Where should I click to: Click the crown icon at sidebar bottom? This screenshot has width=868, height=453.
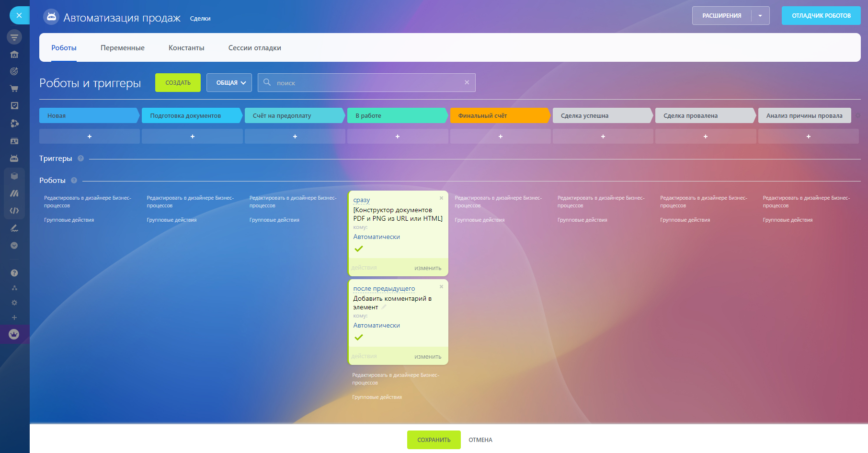[x=14, y=334]
